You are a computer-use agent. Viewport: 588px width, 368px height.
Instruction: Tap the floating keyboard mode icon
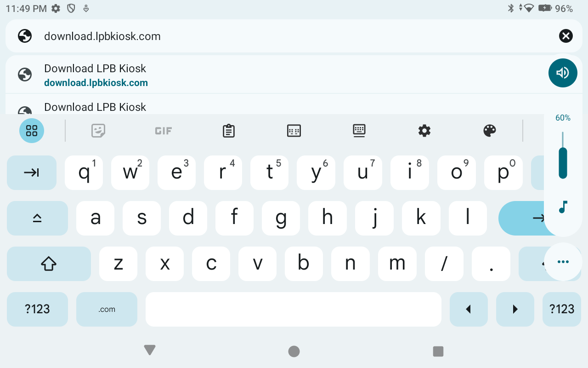click(x=359, y=131)
